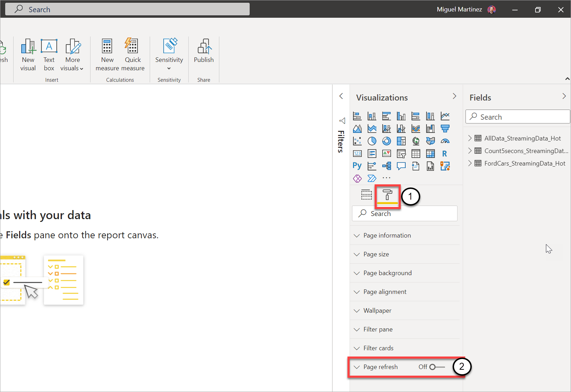Select the Donut chart visual
571x392 pixels.
click(386, 141)
